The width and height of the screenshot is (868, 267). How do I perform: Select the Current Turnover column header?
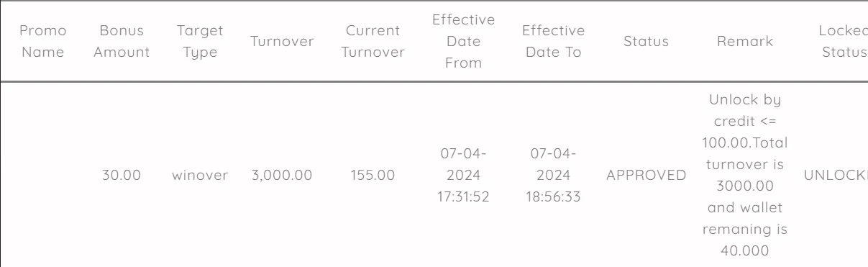point(373,41)
